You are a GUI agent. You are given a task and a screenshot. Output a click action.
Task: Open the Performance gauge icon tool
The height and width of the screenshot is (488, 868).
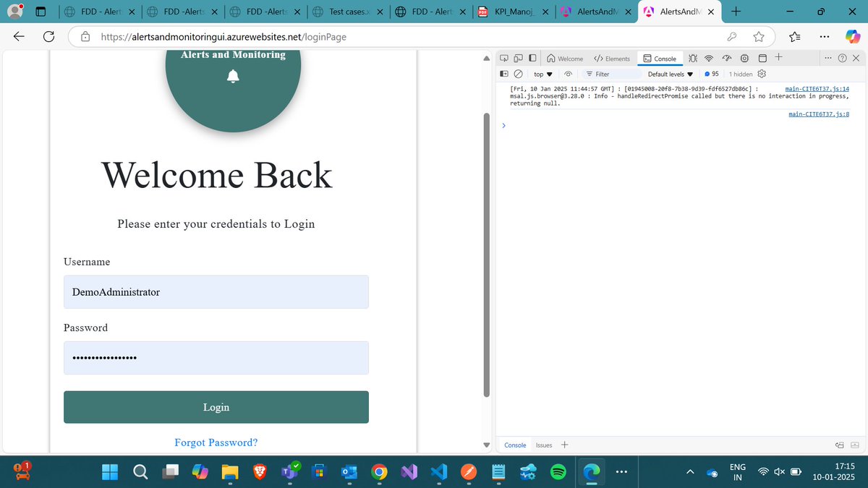point(727,59)
